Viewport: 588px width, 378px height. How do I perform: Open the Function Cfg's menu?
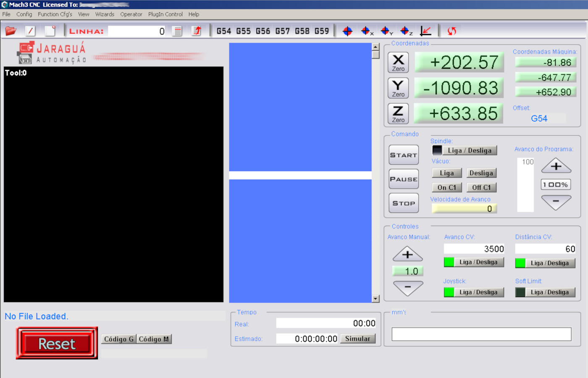(55, 14)
